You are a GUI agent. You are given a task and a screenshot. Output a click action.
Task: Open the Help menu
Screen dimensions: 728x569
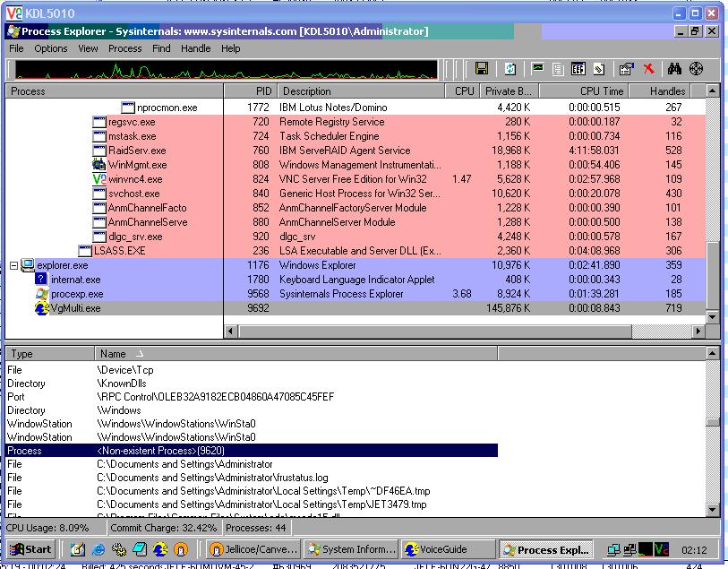pos(230,48)
